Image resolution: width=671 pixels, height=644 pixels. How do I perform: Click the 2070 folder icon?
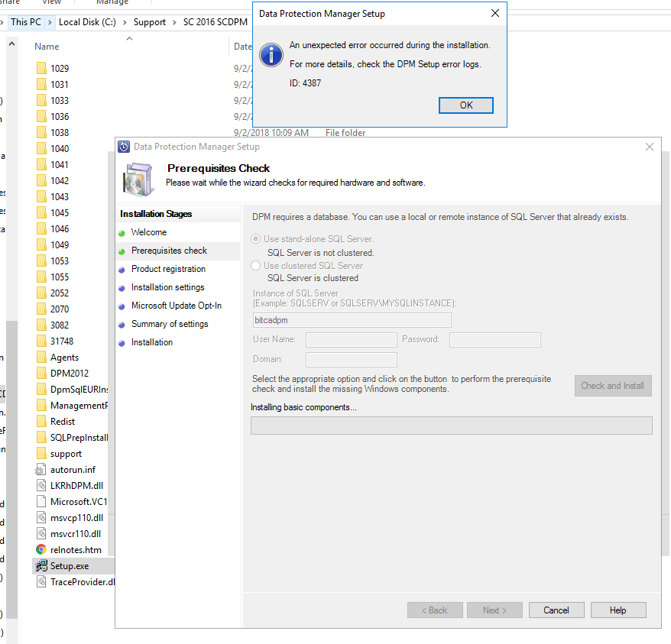click(41, 309)
